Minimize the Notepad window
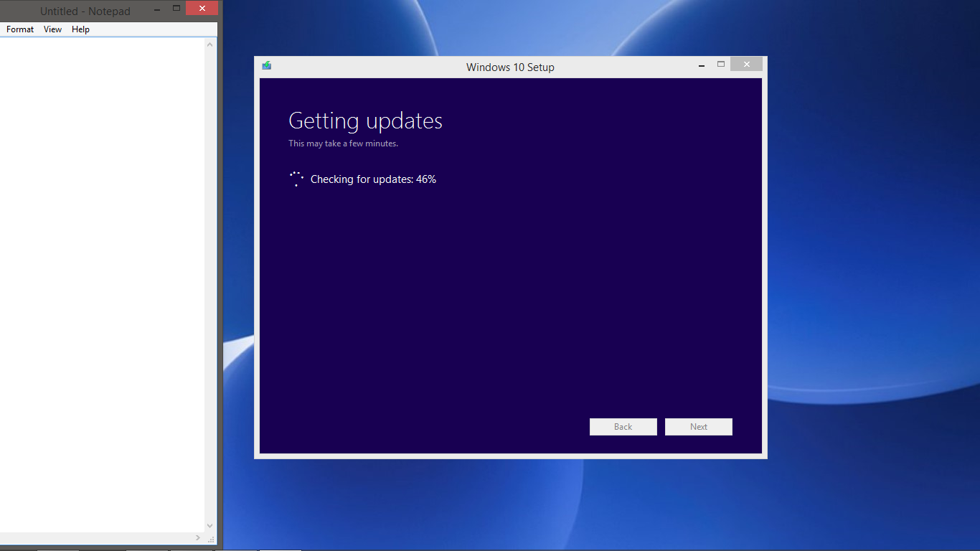This screenshot has height=551, width=980. (157, 9)
